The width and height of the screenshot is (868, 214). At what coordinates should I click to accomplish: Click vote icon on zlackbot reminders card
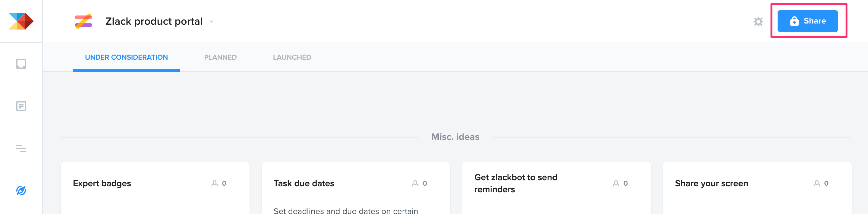pos(616,183)
